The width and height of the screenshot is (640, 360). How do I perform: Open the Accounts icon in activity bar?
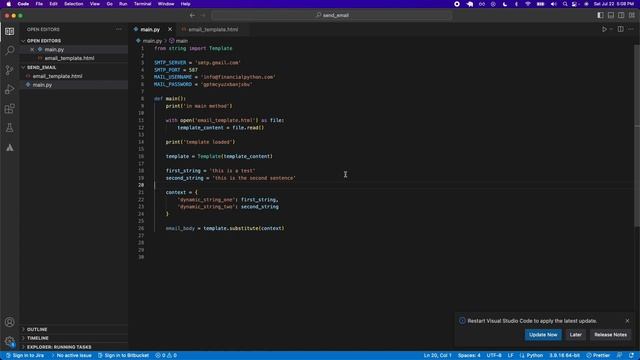[x=9, y=322]
